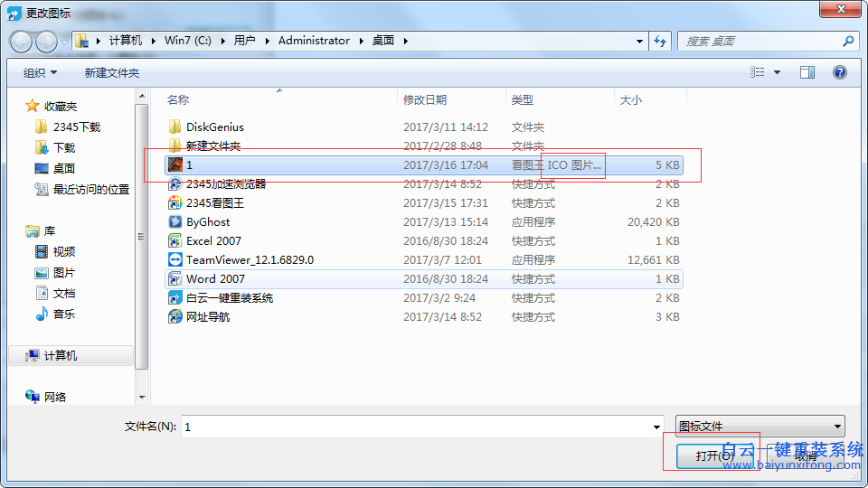Click the navigation pane scroll up arrow

pyautogui.click(x=142, y=97)
